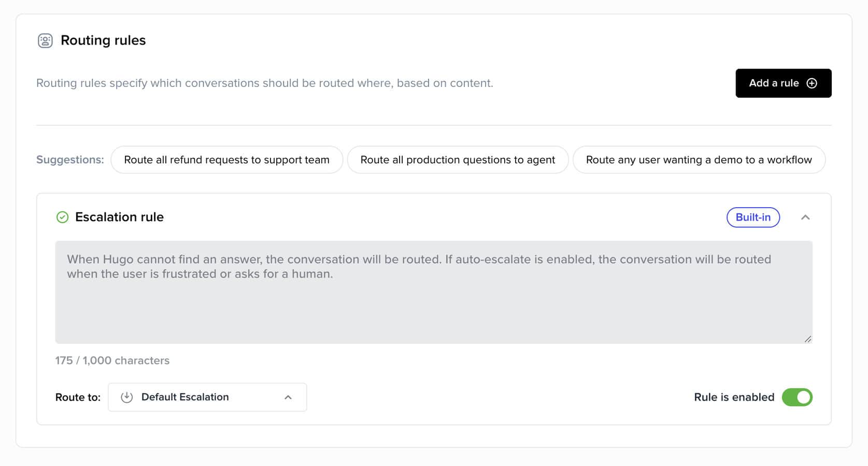Image resolution: width=868 pixels, height=466 pixels.
Task: Click the Escalation rule title
Action: (x=119, y=217)
